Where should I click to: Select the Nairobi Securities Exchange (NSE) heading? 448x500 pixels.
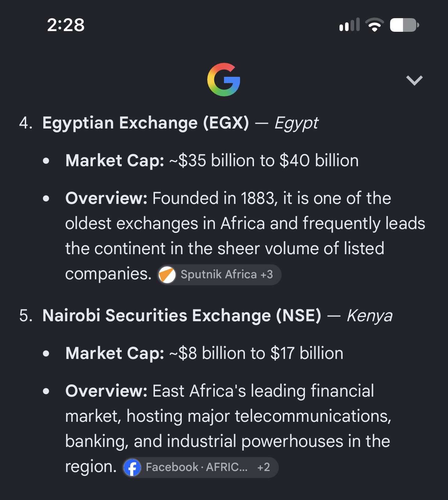point(182,316)
